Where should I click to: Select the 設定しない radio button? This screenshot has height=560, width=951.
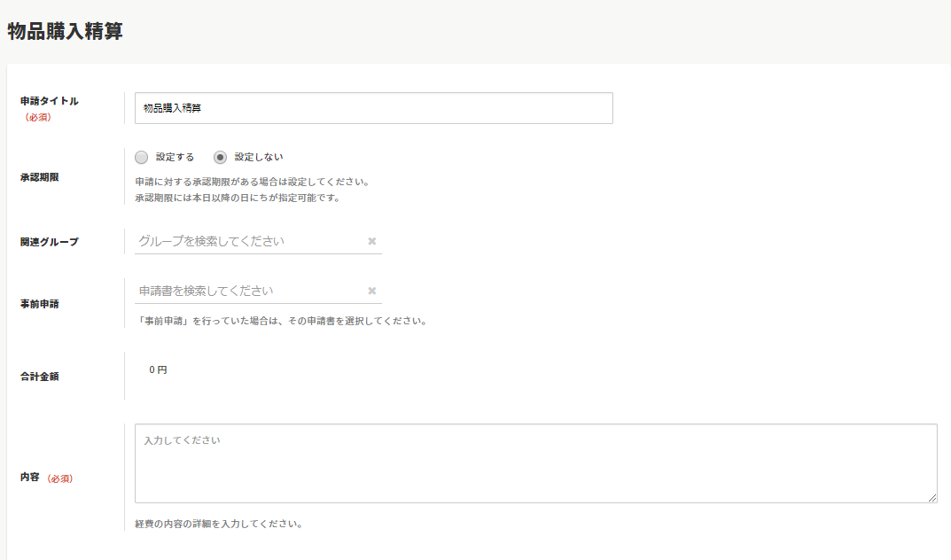point(221,157)
